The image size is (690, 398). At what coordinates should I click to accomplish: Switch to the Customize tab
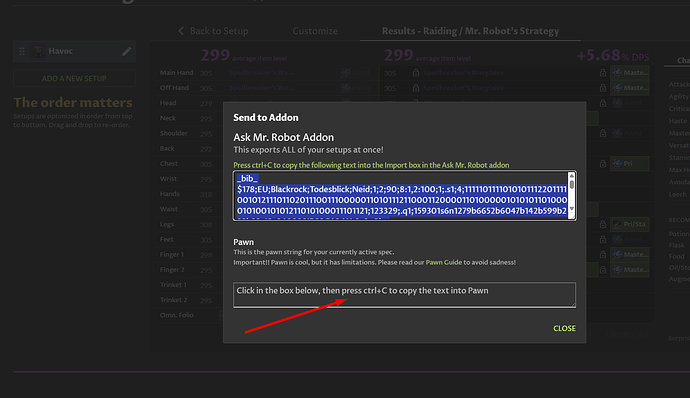[315, 31]
